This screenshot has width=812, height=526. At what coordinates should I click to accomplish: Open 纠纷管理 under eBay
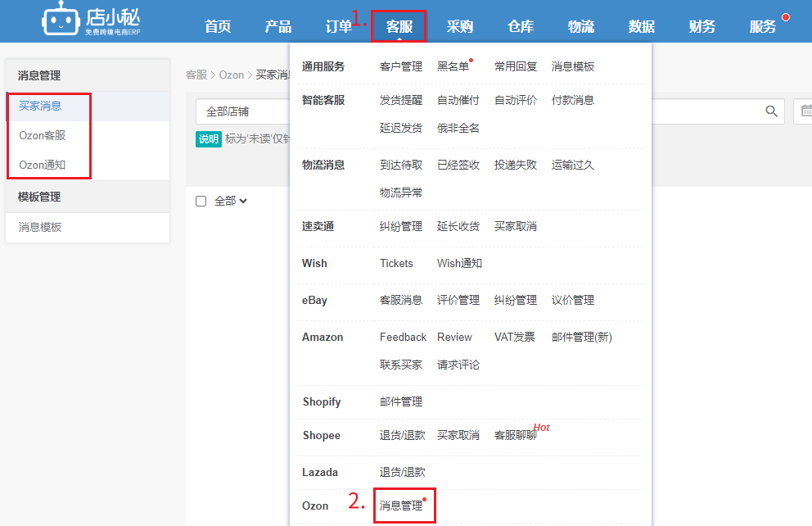point(516,300)
